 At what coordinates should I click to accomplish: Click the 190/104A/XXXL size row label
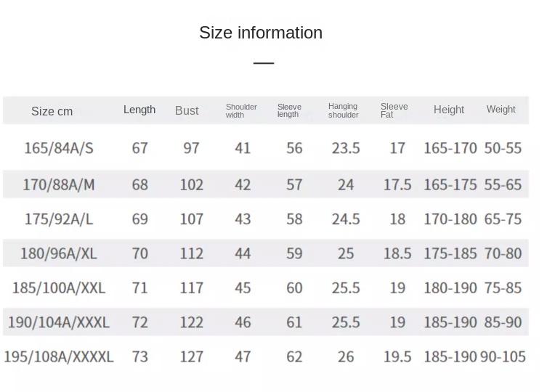59,322
